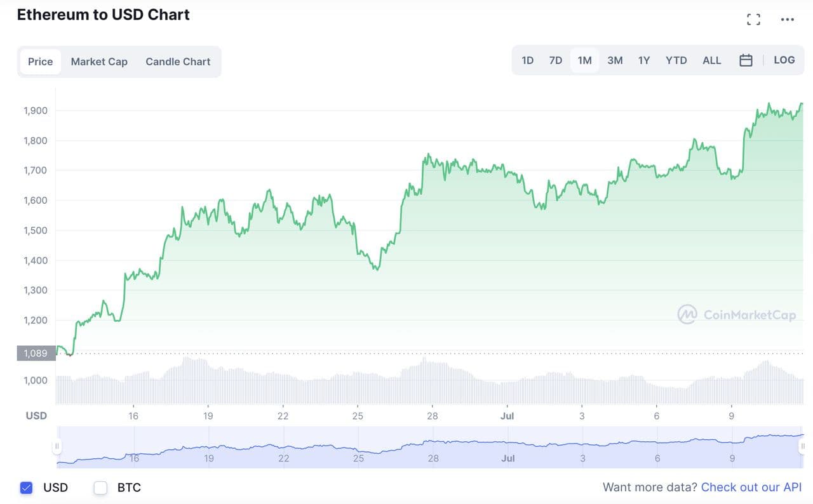Enter fullscreen chart view
813x504 pixels.
point(753,20)
